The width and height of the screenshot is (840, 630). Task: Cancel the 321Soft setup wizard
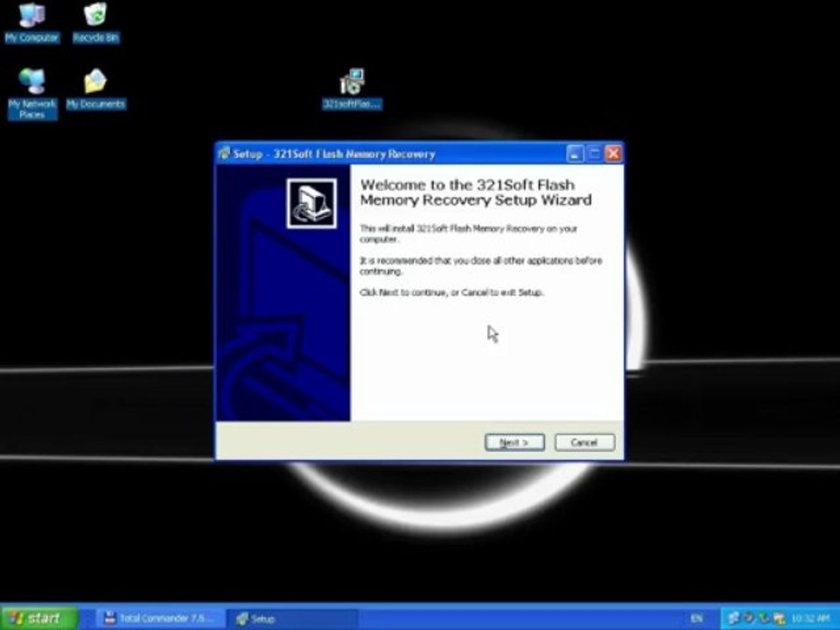coord(584,443)
